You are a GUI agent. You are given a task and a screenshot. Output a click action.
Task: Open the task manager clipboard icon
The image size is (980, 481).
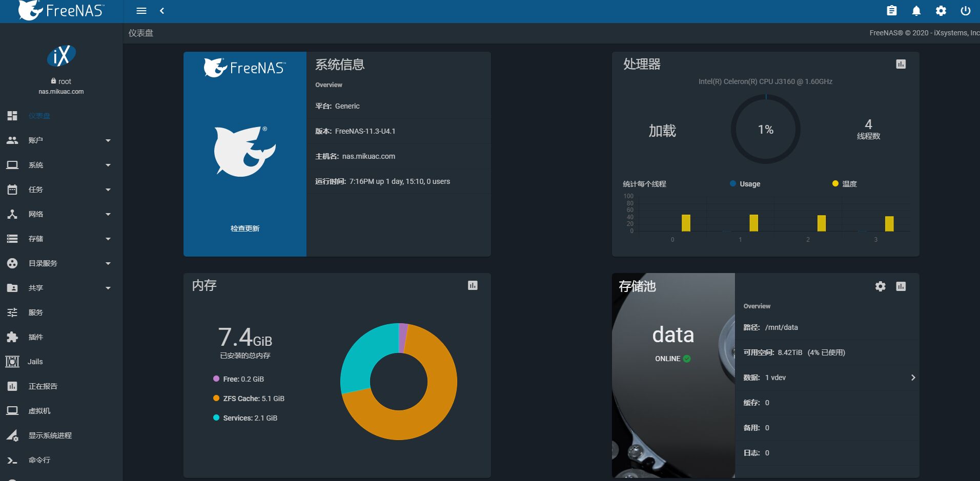pos(892,11)
